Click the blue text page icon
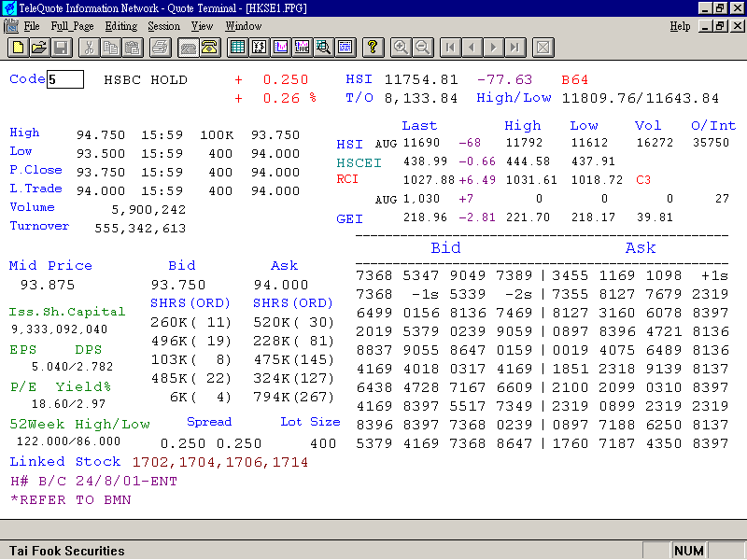This screenshot has width=747, height=560. click(x=345, y=48)
